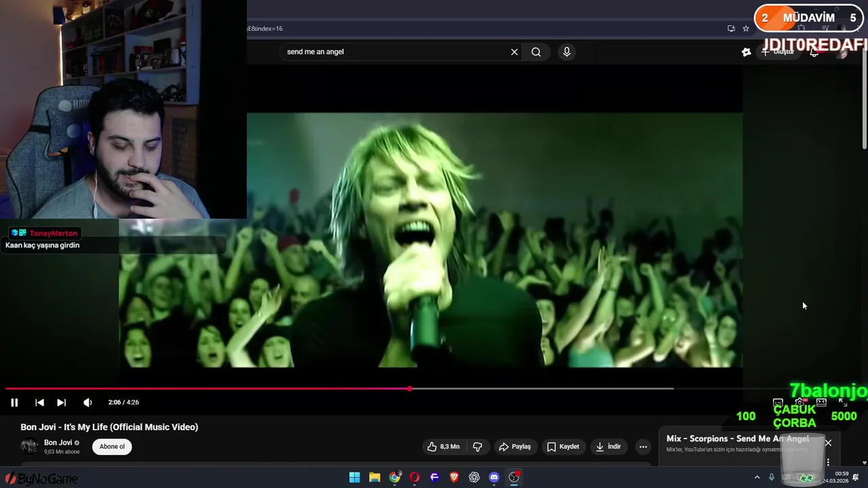Click the red progress bar scrubber handle
Screen dimensions: 868x488
410,388
